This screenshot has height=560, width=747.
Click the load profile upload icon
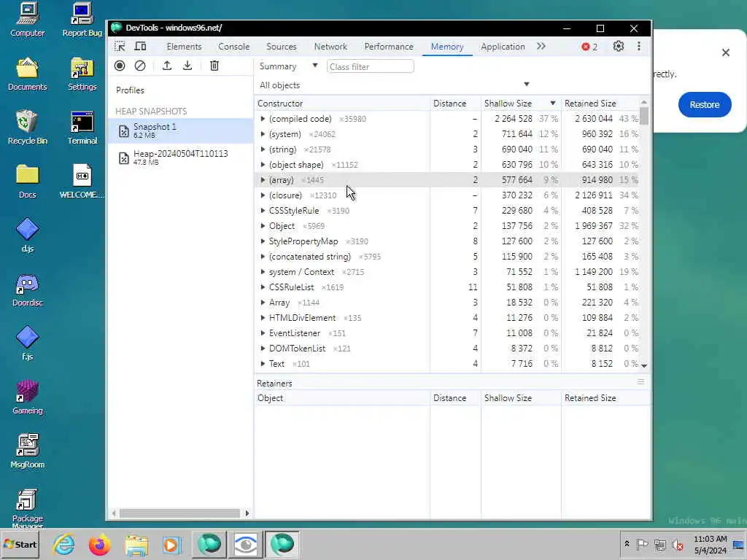coord(167,66)
